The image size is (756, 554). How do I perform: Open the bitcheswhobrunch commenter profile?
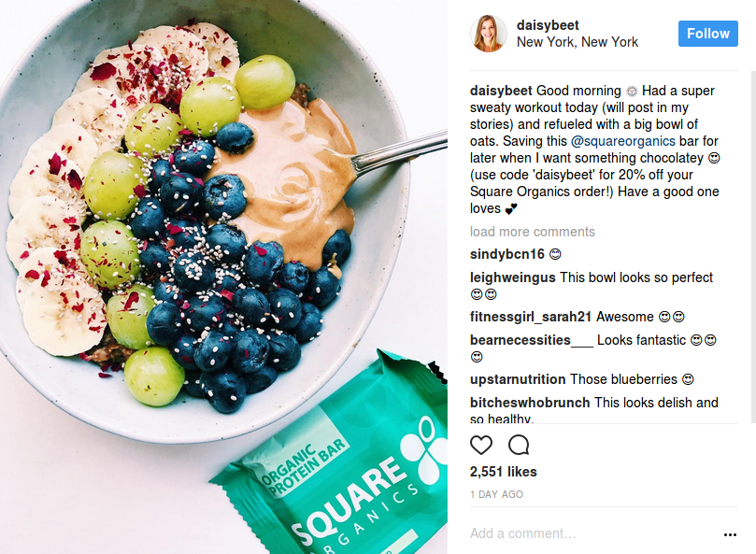click(530, 403)
